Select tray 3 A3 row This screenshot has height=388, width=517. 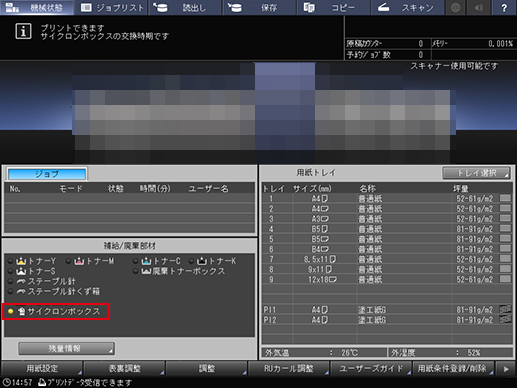click(387, 219)
